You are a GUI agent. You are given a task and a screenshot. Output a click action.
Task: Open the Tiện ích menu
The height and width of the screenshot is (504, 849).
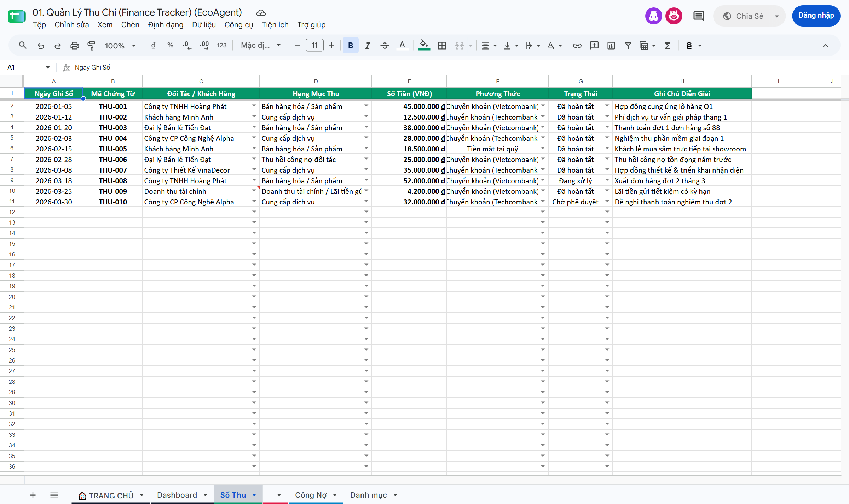coord(275,25)
